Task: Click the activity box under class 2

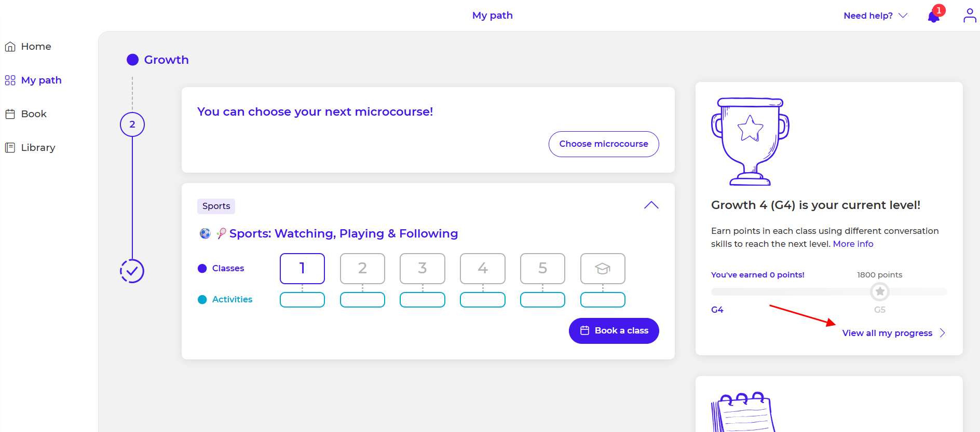Action: [x=362, y=300]
